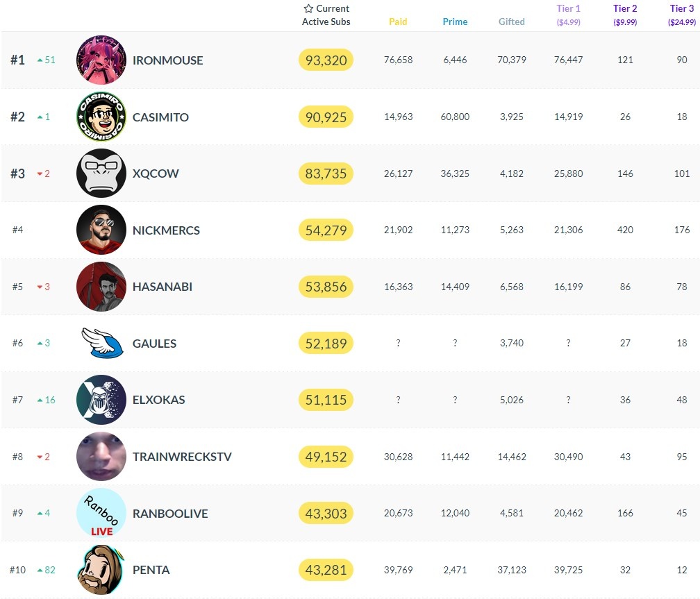Image resolution: width=700 pixels, height=599 pixels.
Task: Sort by Tier 2 ($9.99) column
Action: point(625,15)
